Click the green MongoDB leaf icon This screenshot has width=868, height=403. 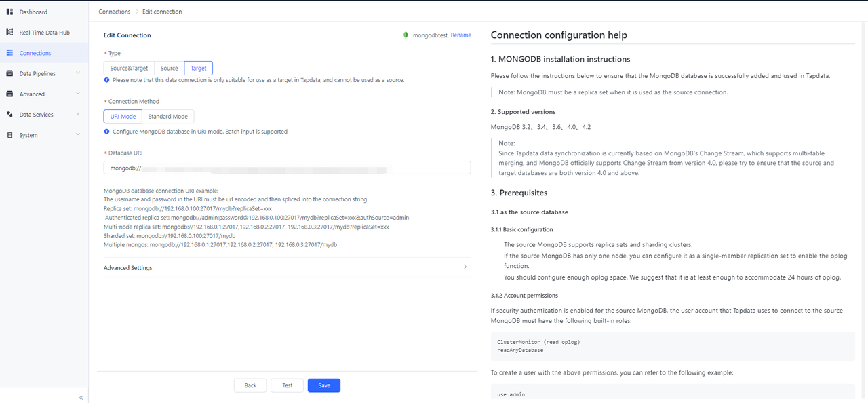406,35
